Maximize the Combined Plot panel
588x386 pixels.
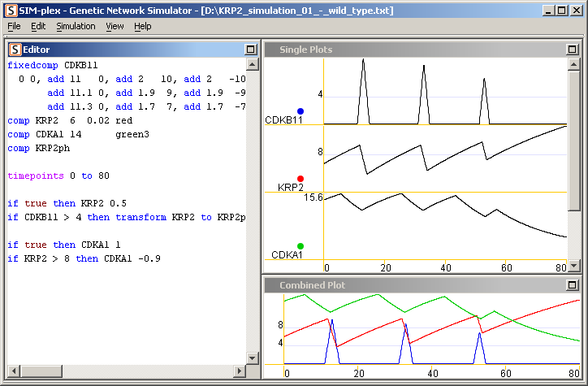572,285
